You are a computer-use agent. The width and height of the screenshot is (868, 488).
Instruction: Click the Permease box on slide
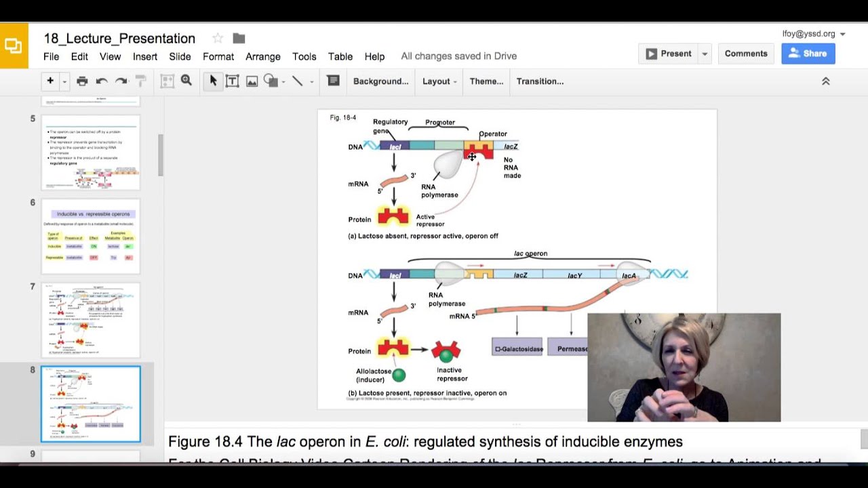pyautogui.click(x=568, y=346)
